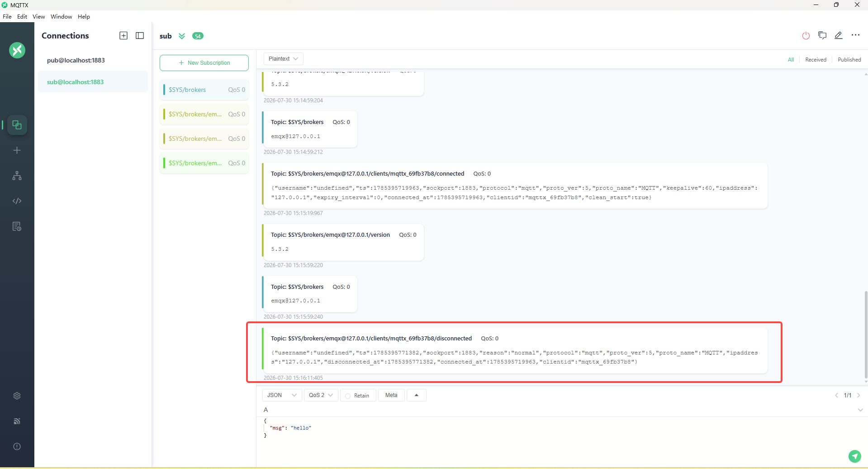
Task: Open the Window menu
Action: (x=61, y=16)
